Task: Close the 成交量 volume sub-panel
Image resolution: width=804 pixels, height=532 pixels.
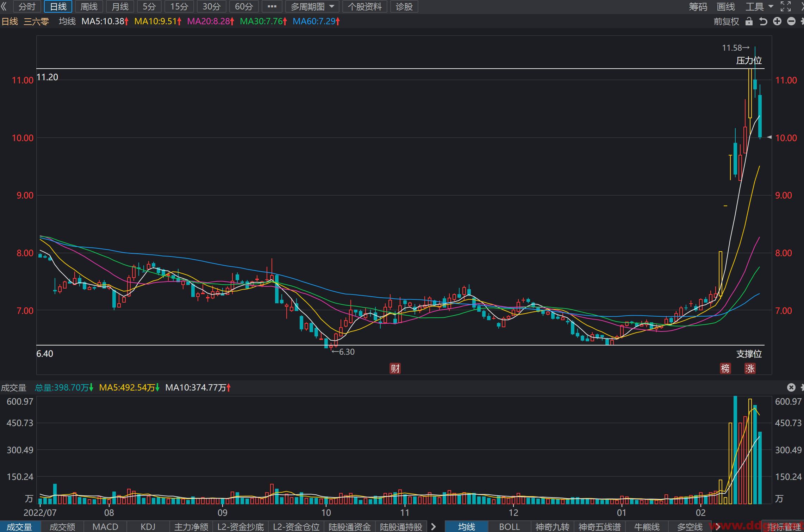Action: point(791,387)
